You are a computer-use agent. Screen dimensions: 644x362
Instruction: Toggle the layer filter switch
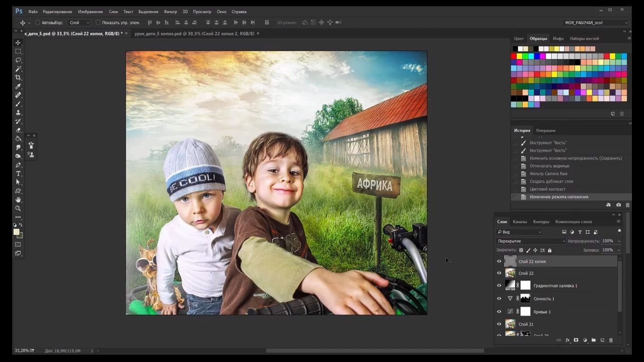coord(619,232)
